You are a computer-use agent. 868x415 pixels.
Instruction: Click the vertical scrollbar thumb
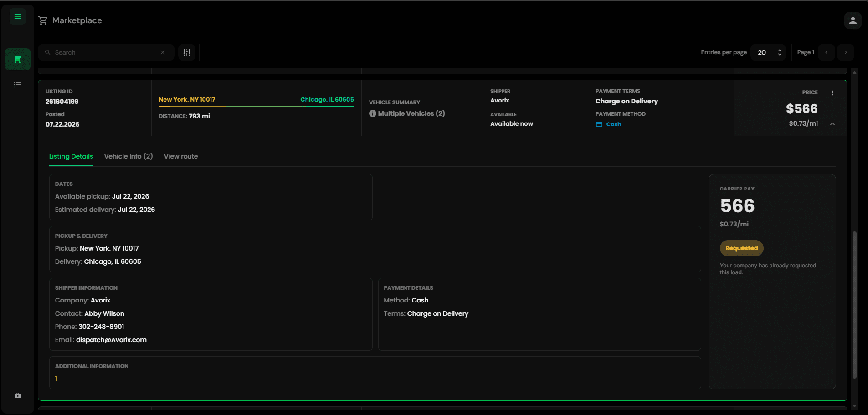854,305
